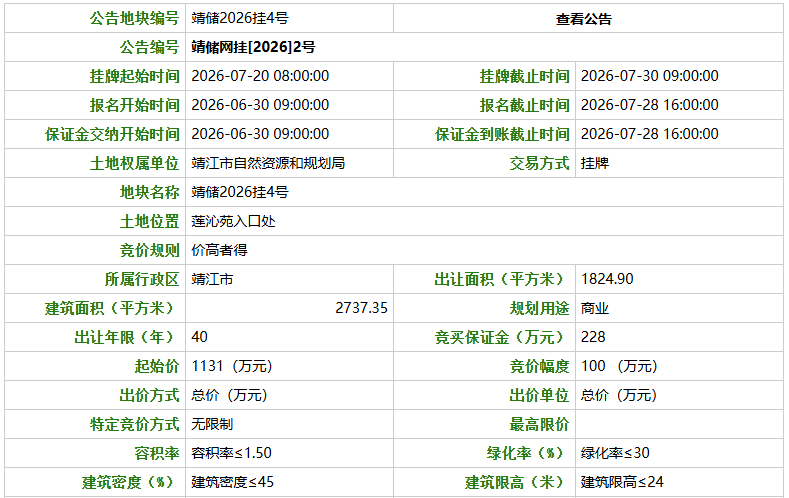Viewport: 789px width, 498px height.
Task: Click the 竞价幅度 label
Action: (x=539, y=366)
